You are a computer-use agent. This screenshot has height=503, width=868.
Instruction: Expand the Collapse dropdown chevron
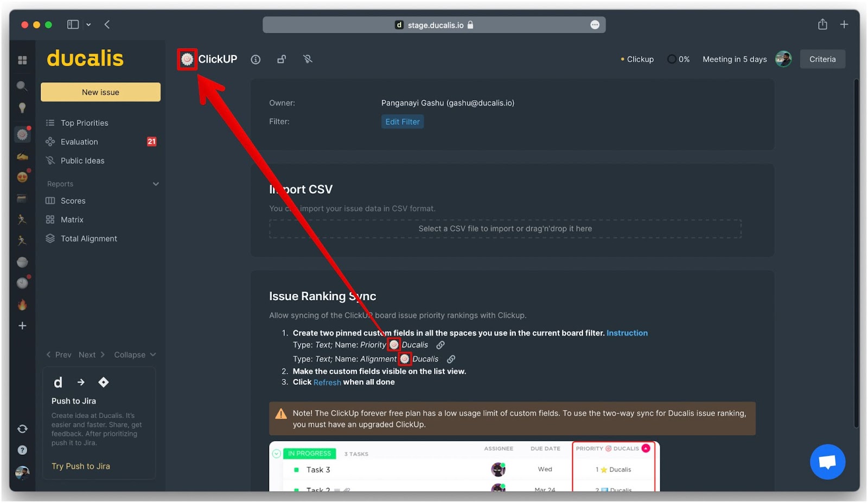point(153,354)
